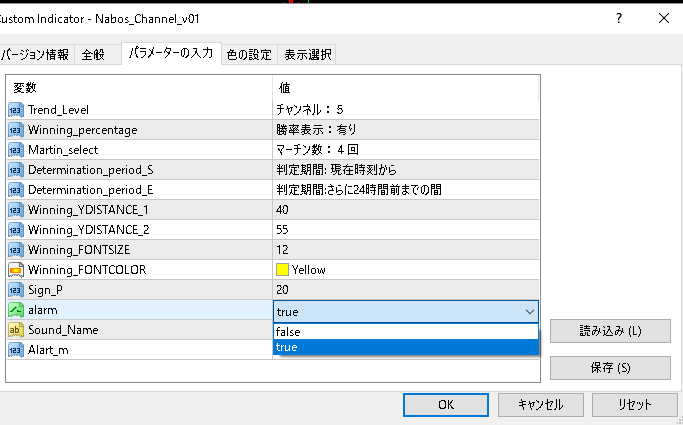Open the 色の設定 tab

(249, 54)
